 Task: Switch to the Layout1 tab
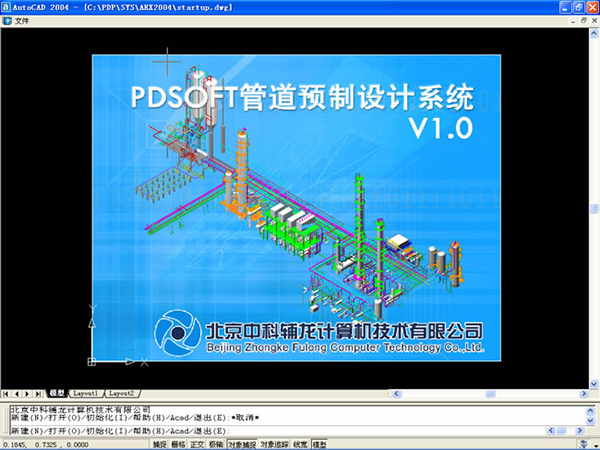click(85, 393)
